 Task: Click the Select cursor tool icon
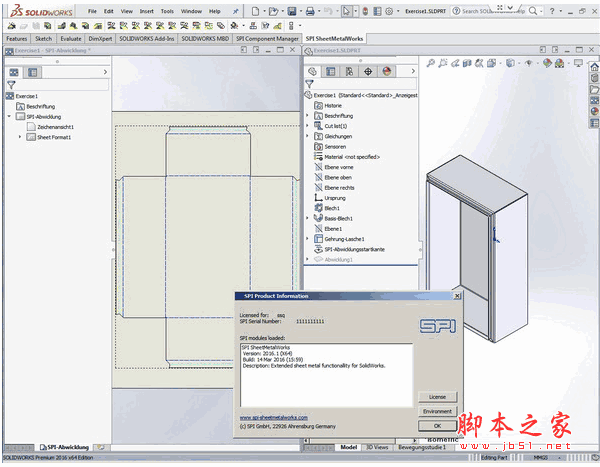(x=346, y=11)
